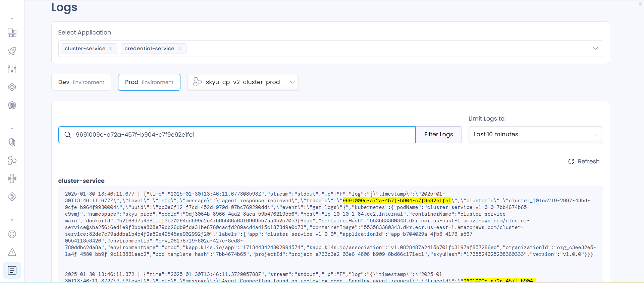
Task: Click the Filter Logs button
Action: [438, 135]
